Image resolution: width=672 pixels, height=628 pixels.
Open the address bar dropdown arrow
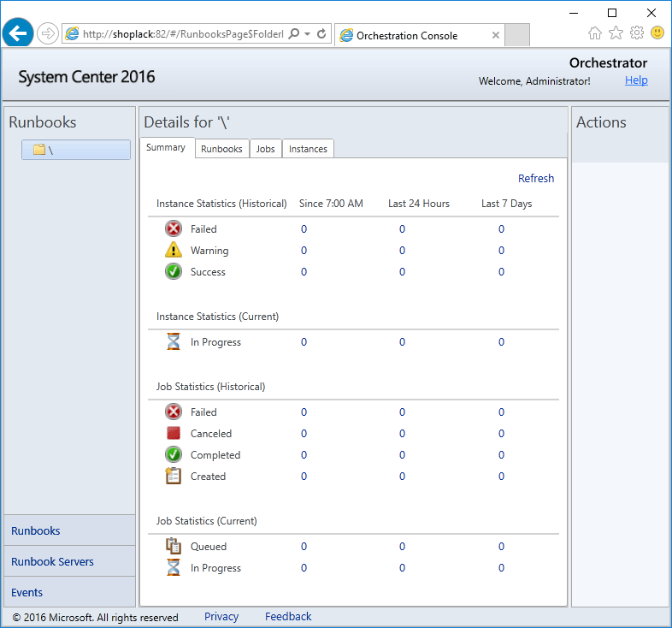[x=307, y=34]
